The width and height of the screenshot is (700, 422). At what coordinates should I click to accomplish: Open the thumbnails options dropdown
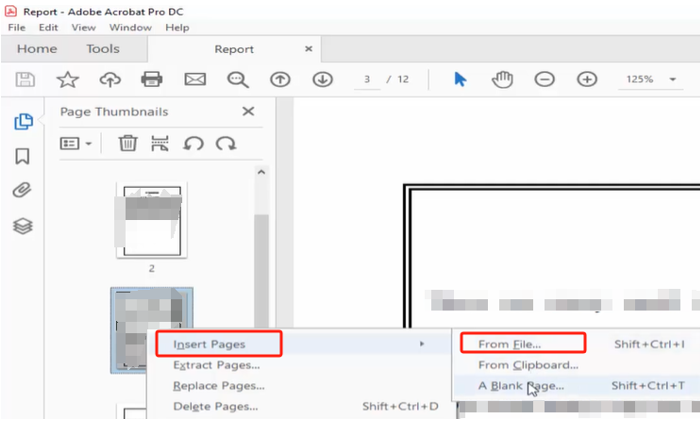[x=75, y=143]
